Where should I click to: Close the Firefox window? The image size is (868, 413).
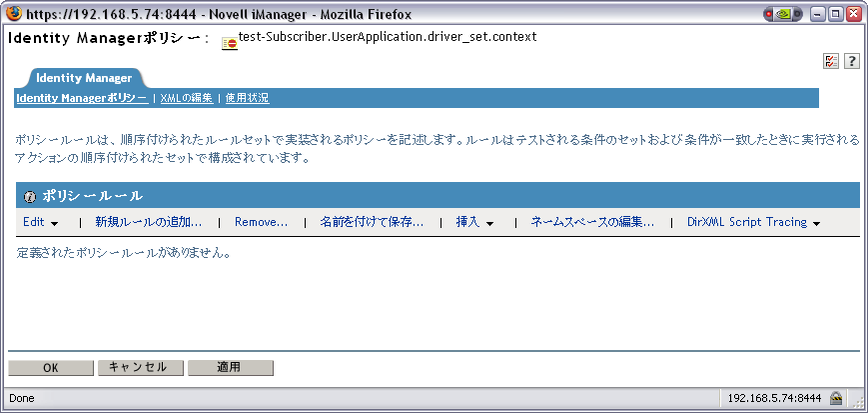(854, 14)
